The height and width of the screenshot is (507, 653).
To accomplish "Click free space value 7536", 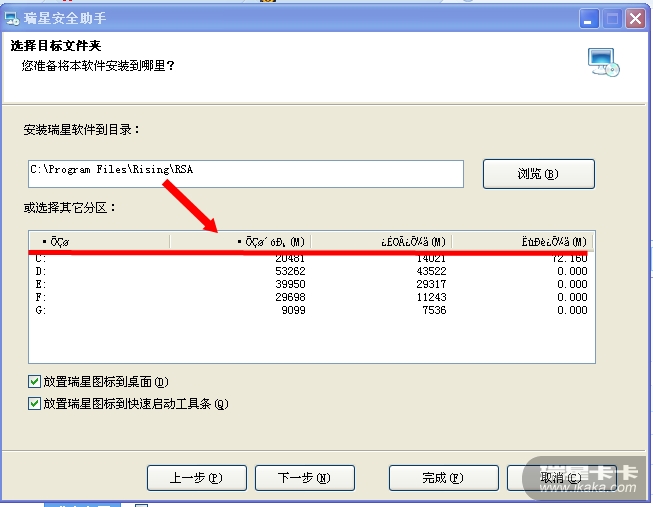I will [434, 310].
